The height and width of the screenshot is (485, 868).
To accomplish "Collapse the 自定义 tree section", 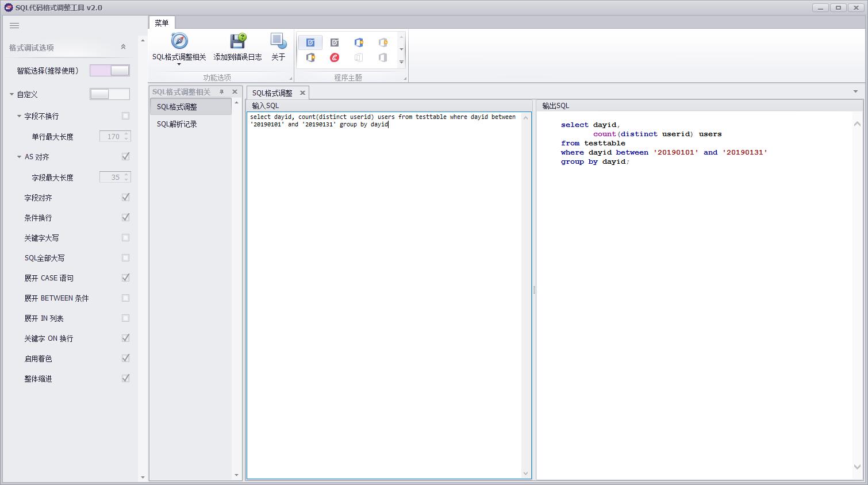I will (11, 94).
